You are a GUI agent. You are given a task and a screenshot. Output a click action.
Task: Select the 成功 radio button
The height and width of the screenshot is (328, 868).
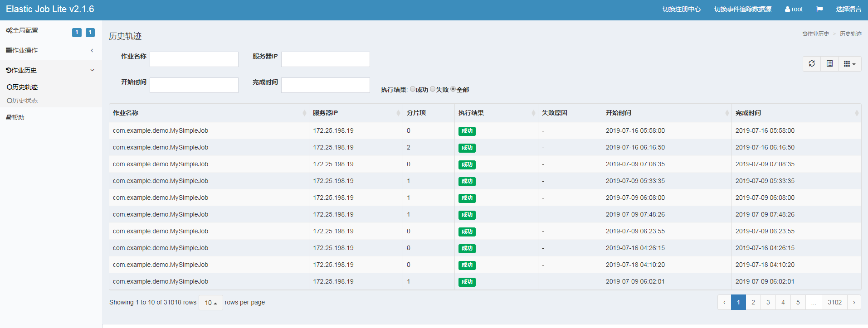point(413,89)
